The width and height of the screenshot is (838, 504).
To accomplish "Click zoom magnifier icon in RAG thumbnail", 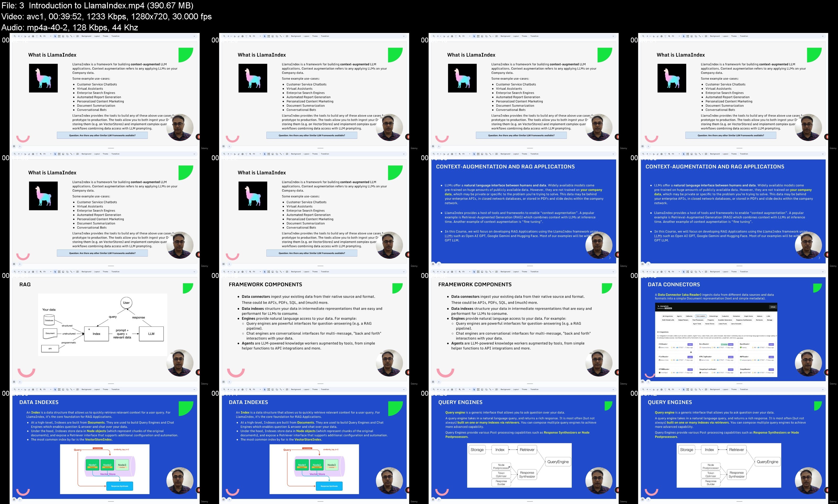I will (x=41, y=272).
